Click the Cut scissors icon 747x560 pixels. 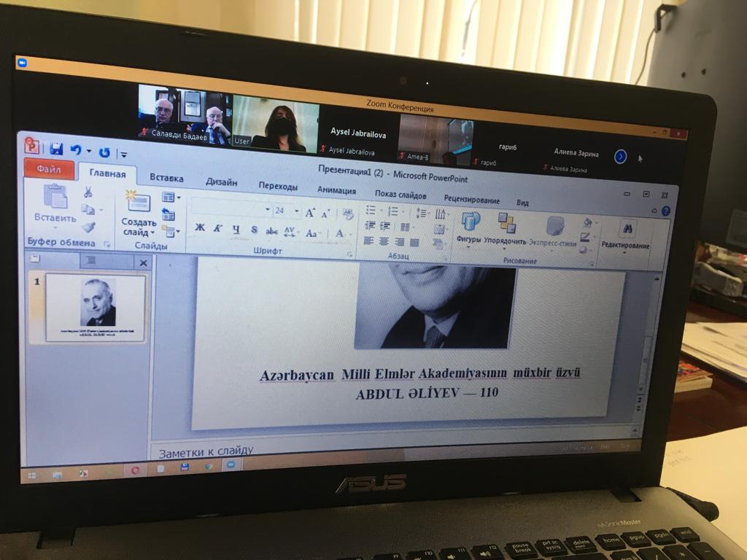click(88, 192)
